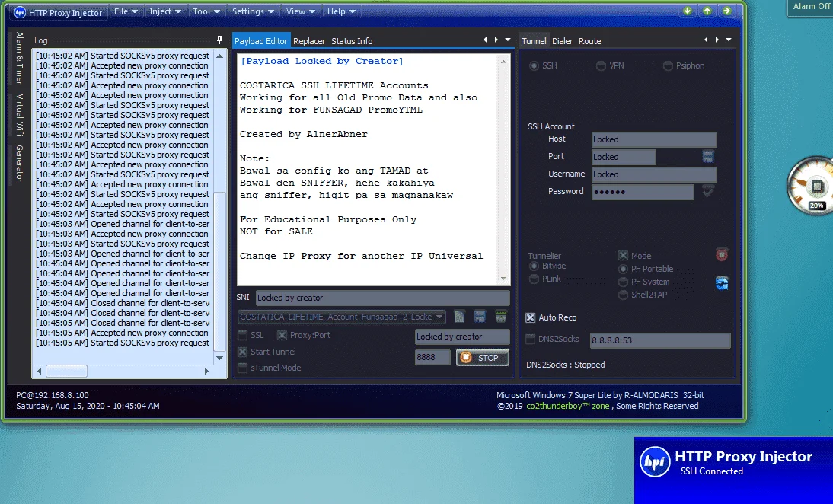
Task: Click the checkmark icon beside Password field
Action: (707, 191)
